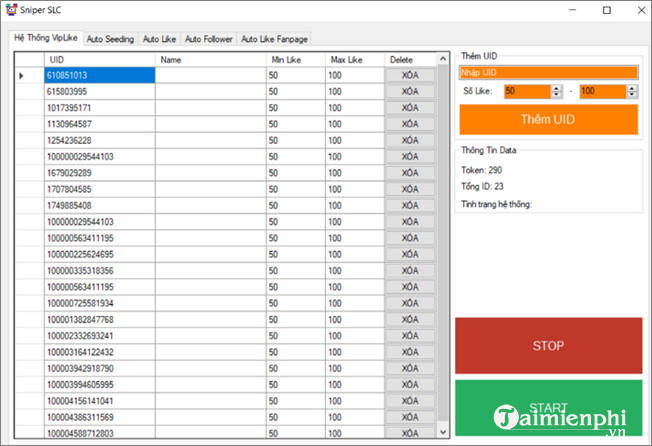Increase the minimum Số Like value of 50

(556, 87)
